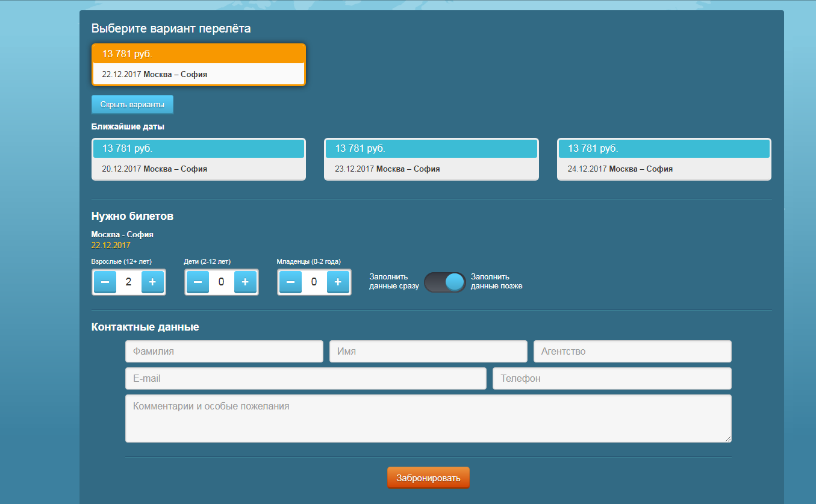816x504 pixels.
Task: Hide options via Скрыть варианты button
Action: (x=132, y=104)
